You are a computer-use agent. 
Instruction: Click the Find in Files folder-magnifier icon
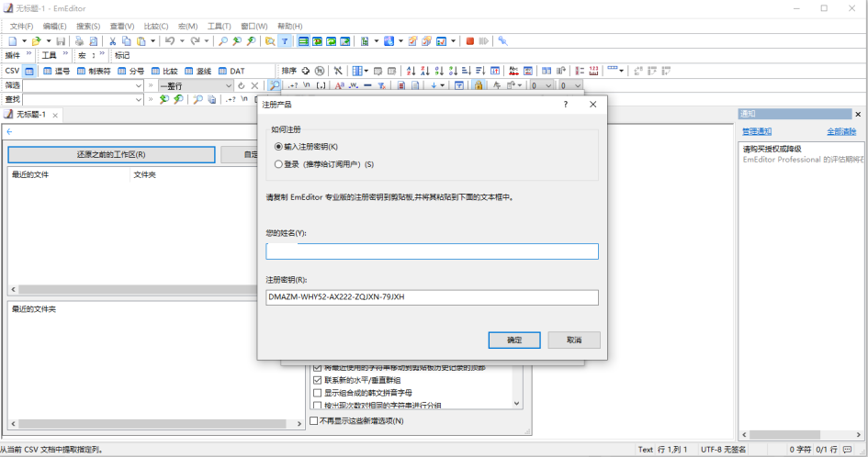pos(270,41)
